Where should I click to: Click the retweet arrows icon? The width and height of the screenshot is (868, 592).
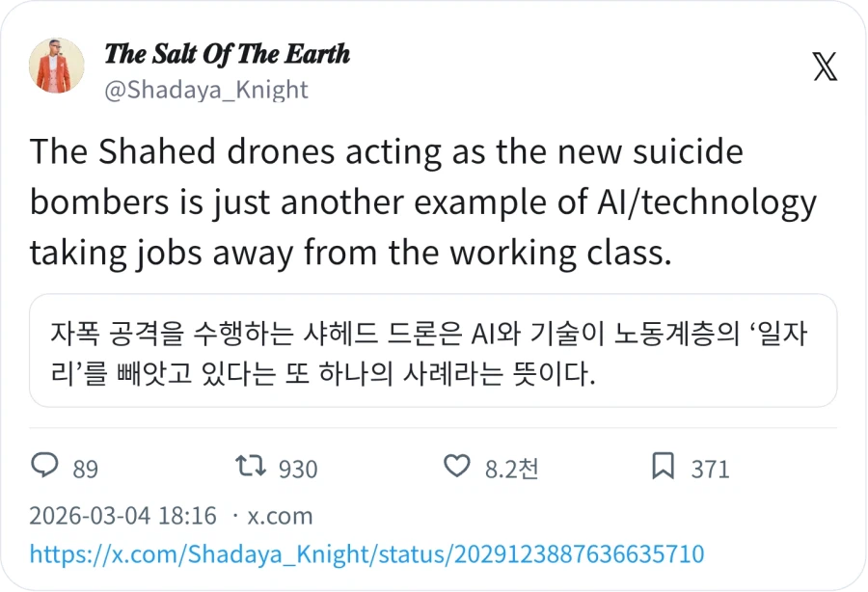[x=250, y=467]
